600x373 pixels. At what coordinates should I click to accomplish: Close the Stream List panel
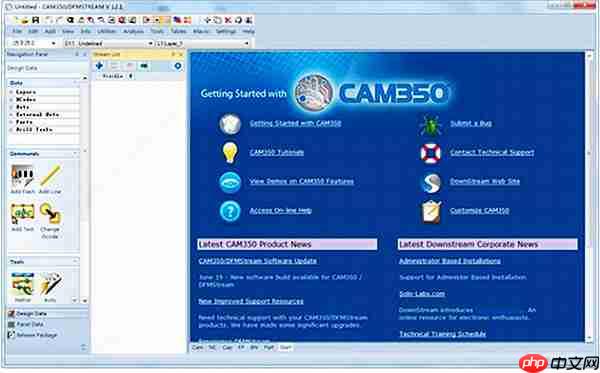point(181,55)
